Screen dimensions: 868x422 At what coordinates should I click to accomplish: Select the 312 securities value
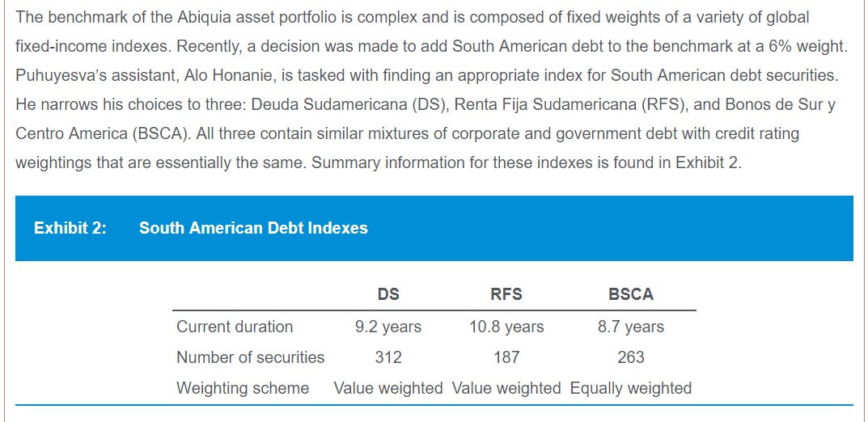click(x=388, y=357)
